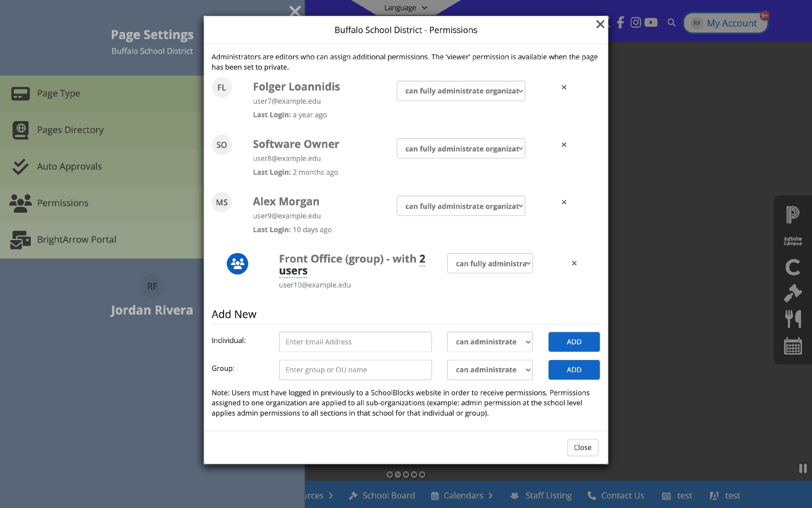
Task: Click the blue Front Office group icon
Action: [238, 264]
